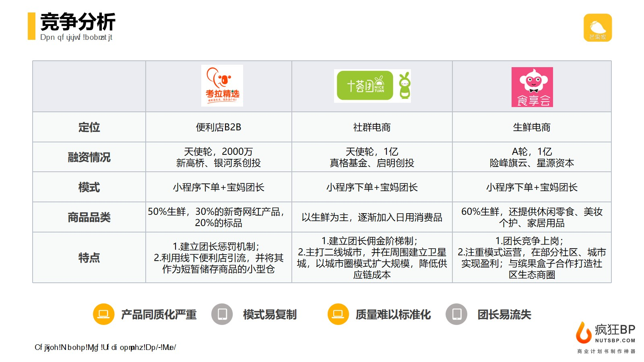This screenshot has height=362, width=644.
Task: Click the yellow mango app logo
Action: [x=598, y=28]
